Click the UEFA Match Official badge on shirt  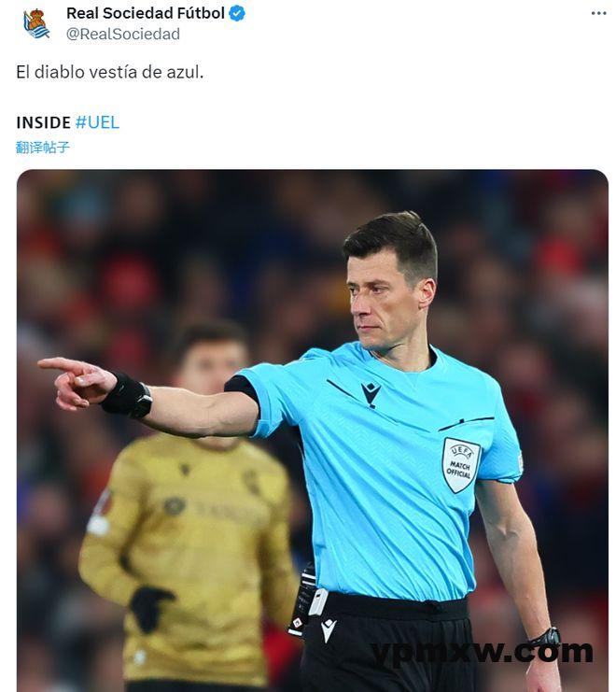pyautogui.click(x=459, y=465)
